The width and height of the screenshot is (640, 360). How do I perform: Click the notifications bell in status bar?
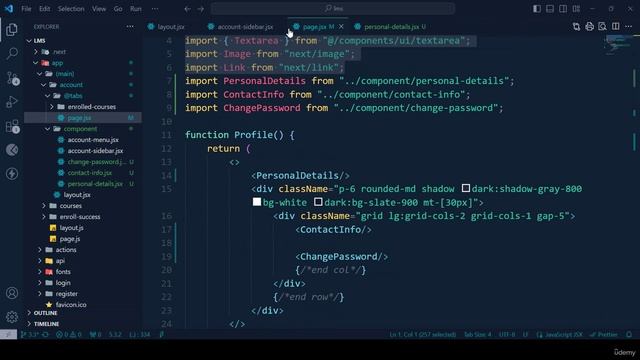629,334
